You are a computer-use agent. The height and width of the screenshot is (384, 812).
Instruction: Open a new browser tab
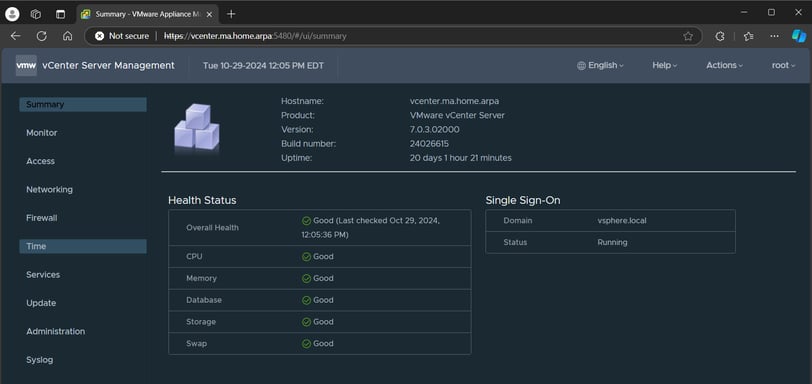231,14
